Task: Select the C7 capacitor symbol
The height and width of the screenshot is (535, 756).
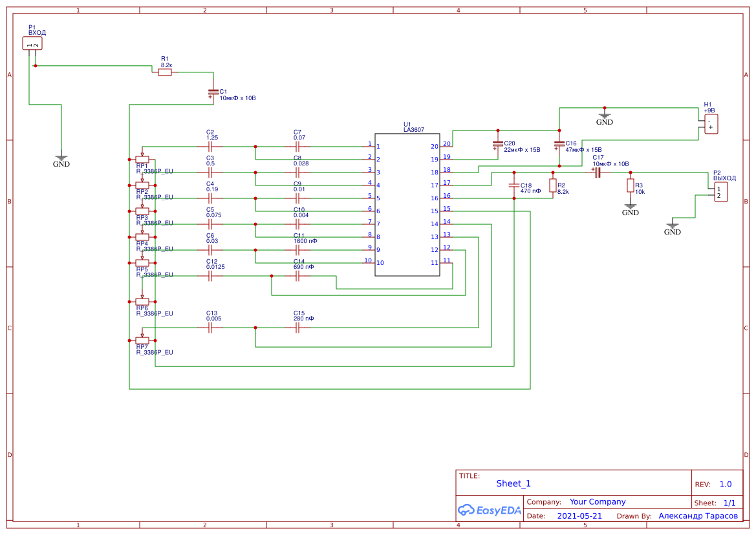Action: click(297, 147)
